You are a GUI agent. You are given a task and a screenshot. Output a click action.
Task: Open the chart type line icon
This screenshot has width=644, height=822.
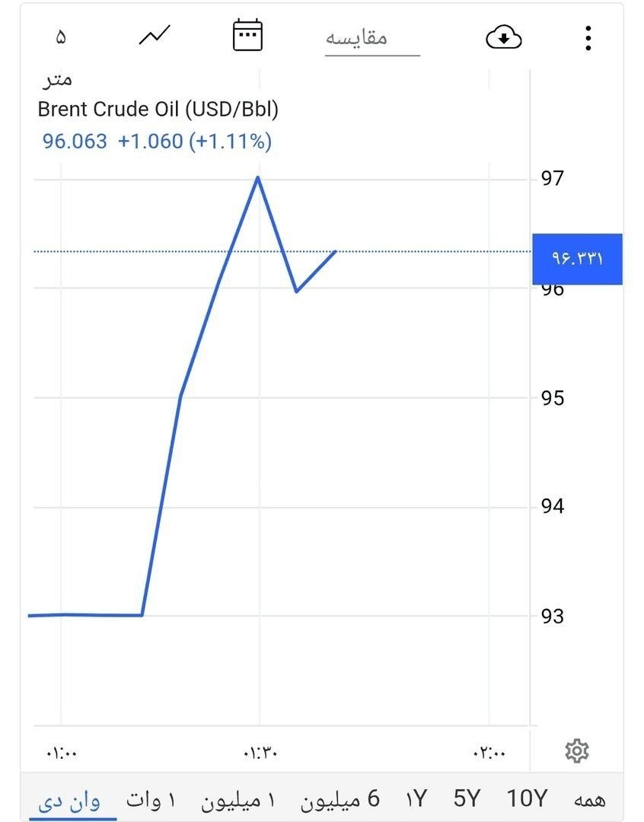coord(155,36)
